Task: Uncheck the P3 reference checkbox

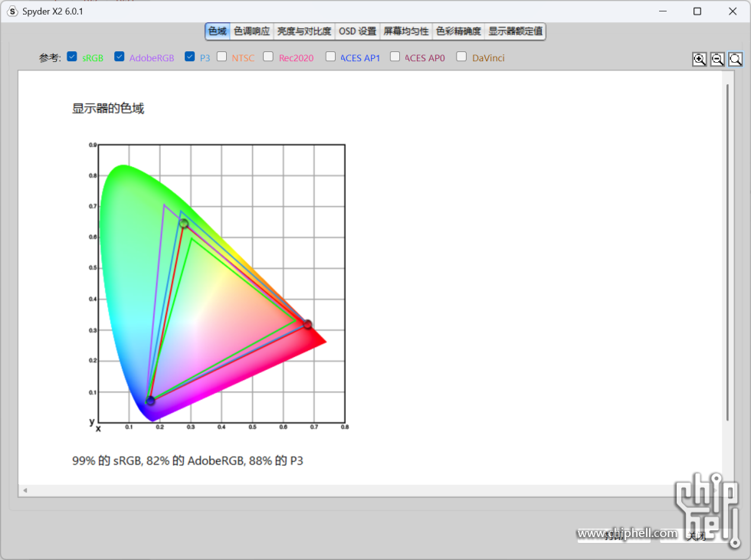Action: [190, 57]
